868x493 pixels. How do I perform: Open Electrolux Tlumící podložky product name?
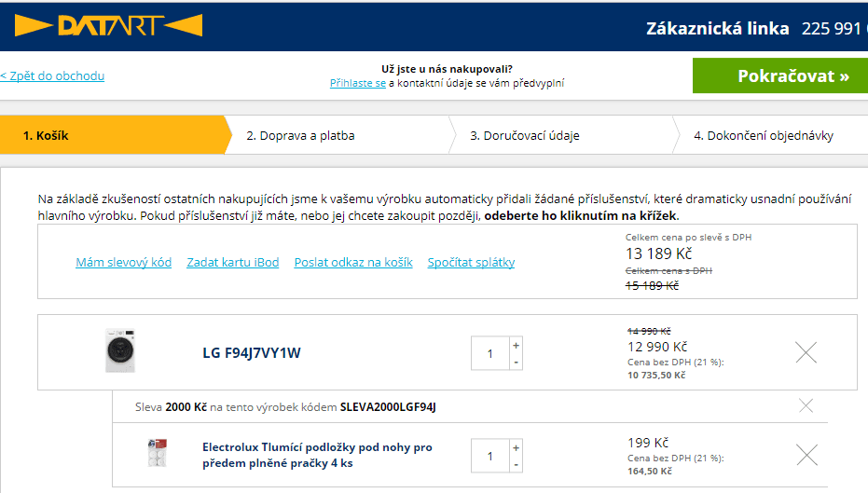click(317, 455)
